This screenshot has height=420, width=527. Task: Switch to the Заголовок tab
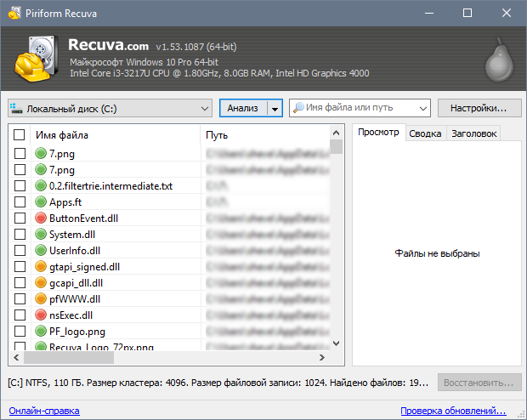pos(474,133)
